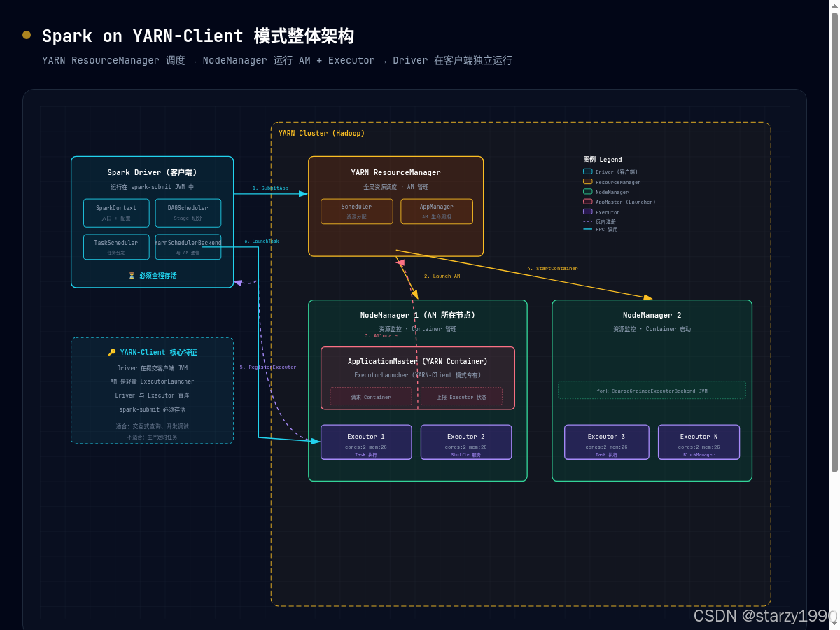
Task: Click the YARN ResourceManager heading
Action: coord(396,172)
